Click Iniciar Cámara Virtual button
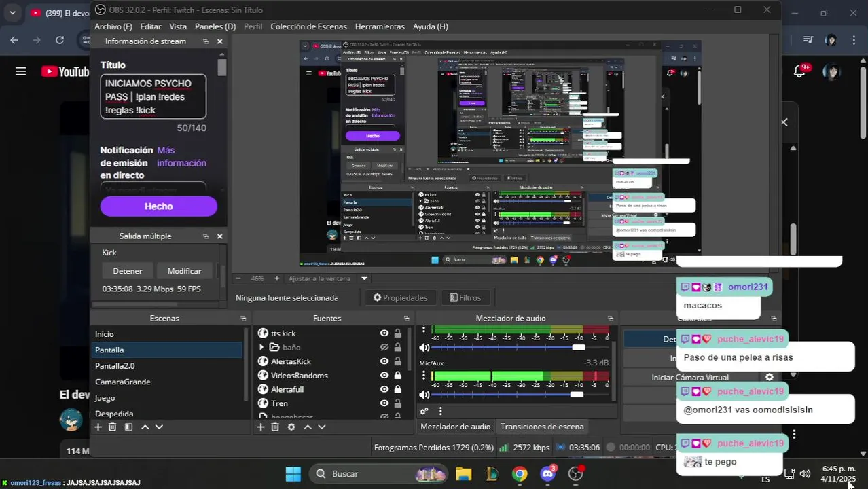The image size is (868, 489). tap(690, 378)
